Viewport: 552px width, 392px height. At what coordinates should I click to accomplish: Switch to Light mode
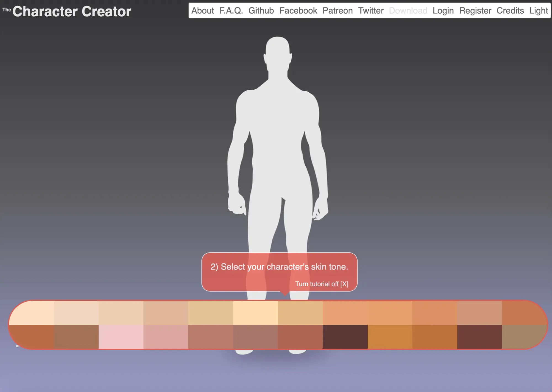coord(538,10)
